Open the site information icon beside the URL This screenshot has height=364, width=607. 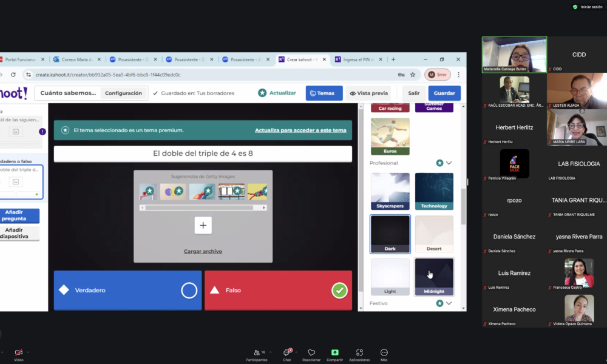coord(29,75)
